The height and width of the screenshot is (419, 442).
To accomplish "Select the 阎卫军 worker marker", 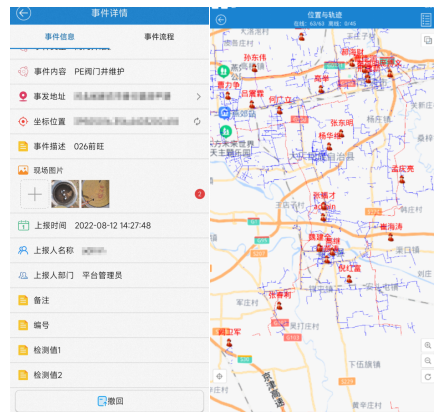I will point(229,342).
